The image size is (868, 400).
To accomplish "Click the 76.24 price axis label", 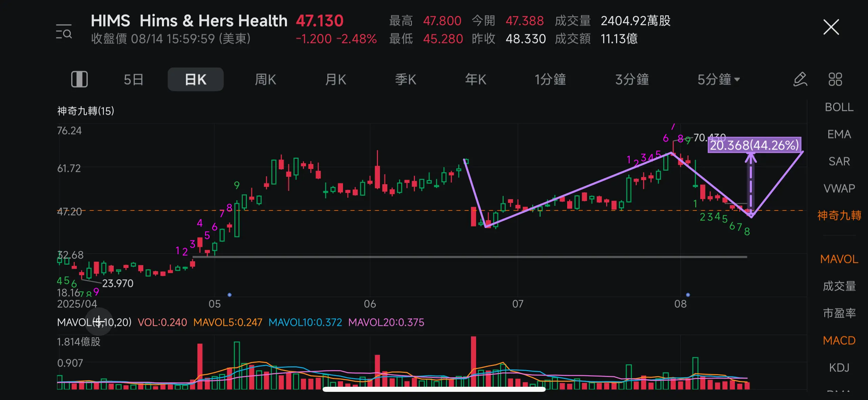I will (x=69, y=131).
